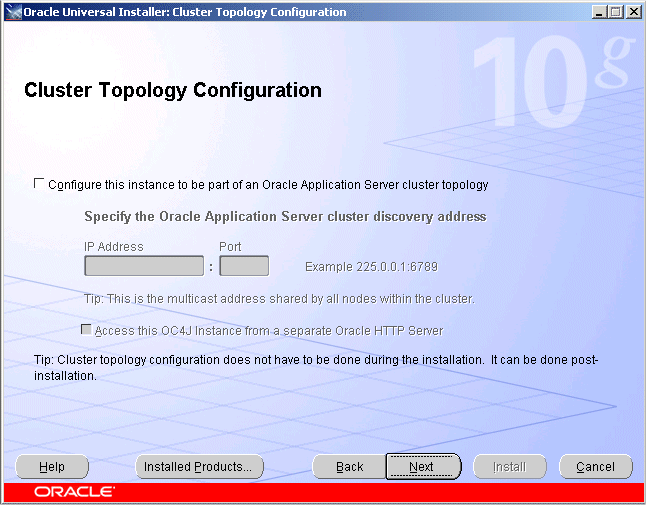This screenshot has height=505, width=646.
Task: Go Back to previous step
Action: click(349, 467)
